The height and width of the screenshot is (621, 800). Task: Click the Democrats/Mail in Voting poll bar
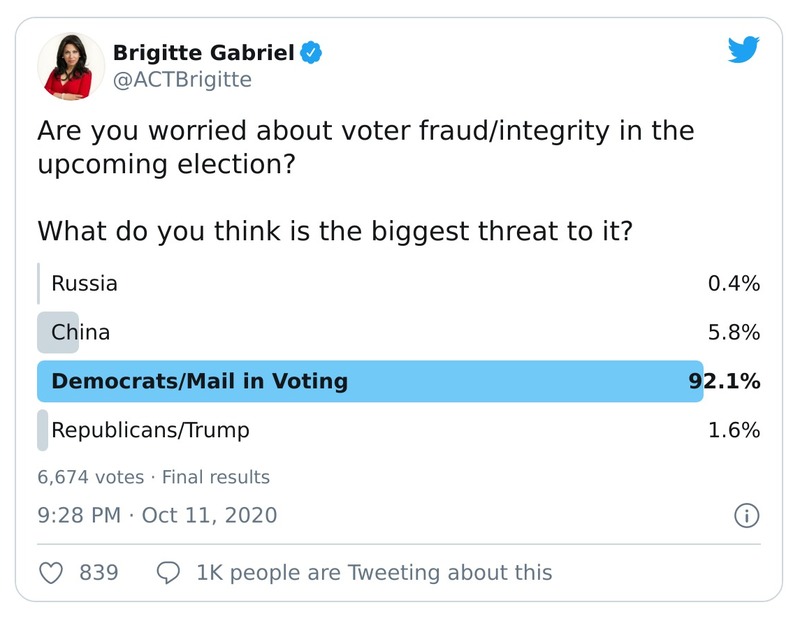[370, 381]
